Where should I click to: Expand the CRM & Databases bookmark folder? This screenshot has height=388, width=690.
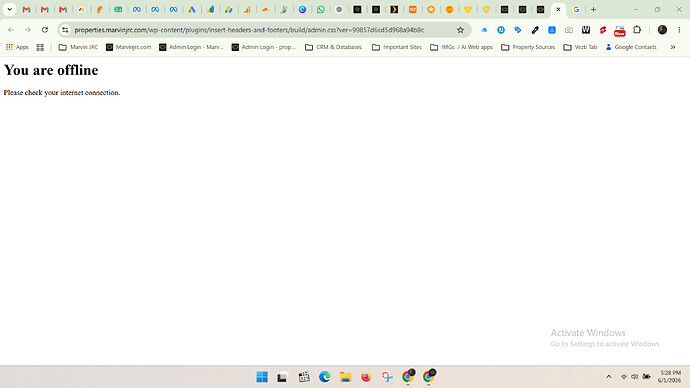tap(333, 47)
